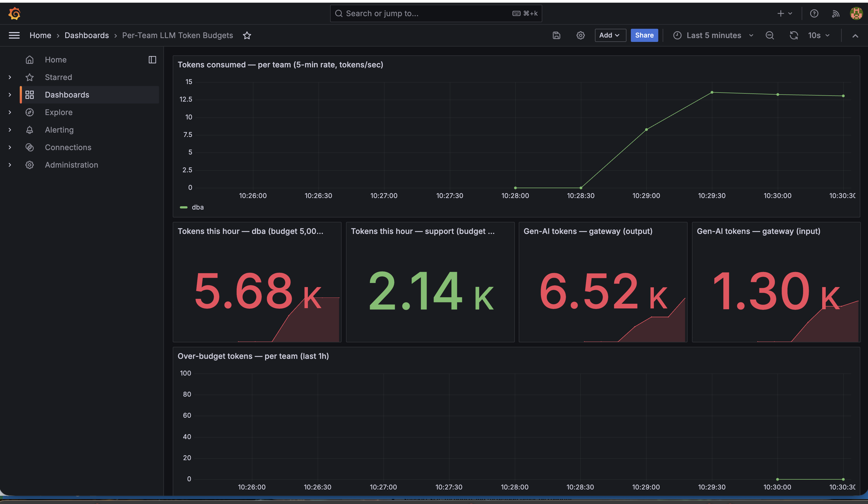Click the Grafana logo
Image resolution: width=868 pixels, height=504 pixels.
click(x=15, y=13)
